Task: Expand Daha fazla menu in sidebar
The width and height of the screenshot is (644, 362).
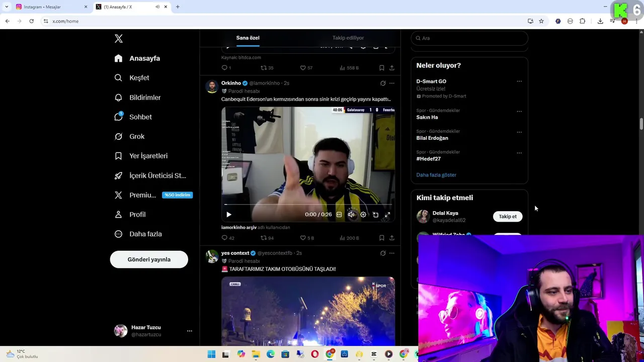Action: [x=138, y=234]
